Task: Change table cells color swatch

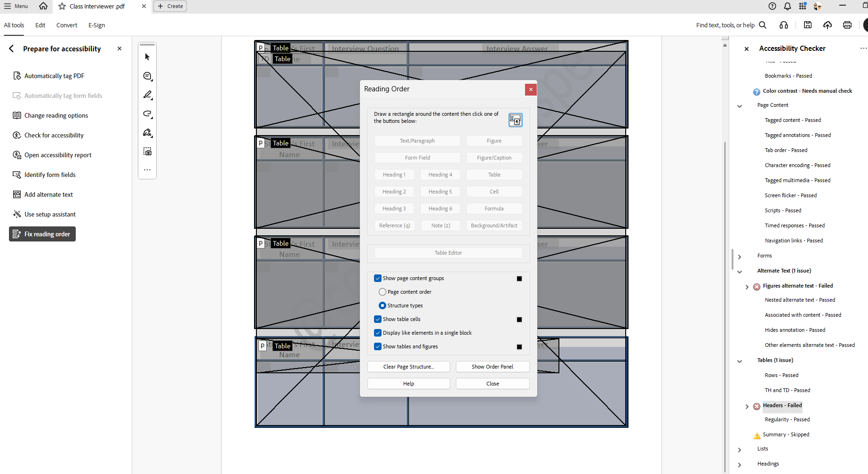Action: point(519,320)
